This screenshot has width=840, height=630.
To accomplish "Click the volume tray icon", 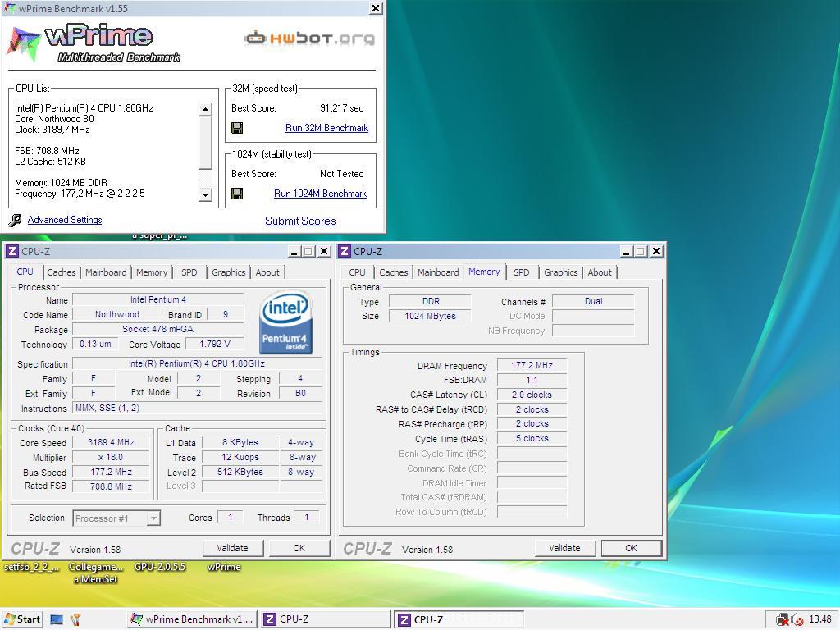I will tap(797, 619).
